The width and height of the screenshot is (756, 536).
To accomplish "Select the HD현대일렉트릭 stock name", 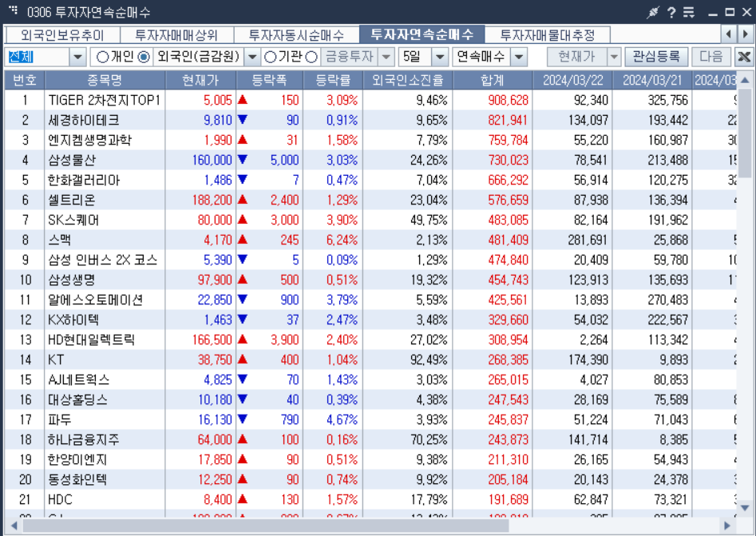I will 91,340.
